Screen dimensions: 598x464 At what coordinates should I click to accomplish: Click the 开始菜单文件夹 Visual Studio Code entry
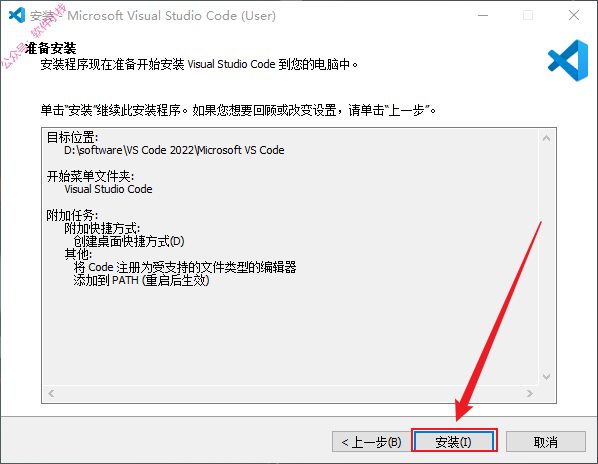click(x=108, y=189)
